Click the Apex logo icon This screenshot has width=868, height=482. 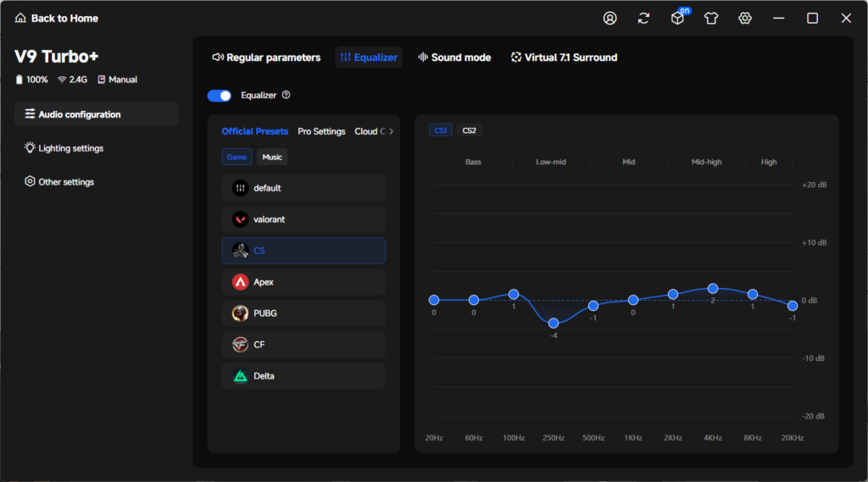pyautogui.click(x=240, y=282)
